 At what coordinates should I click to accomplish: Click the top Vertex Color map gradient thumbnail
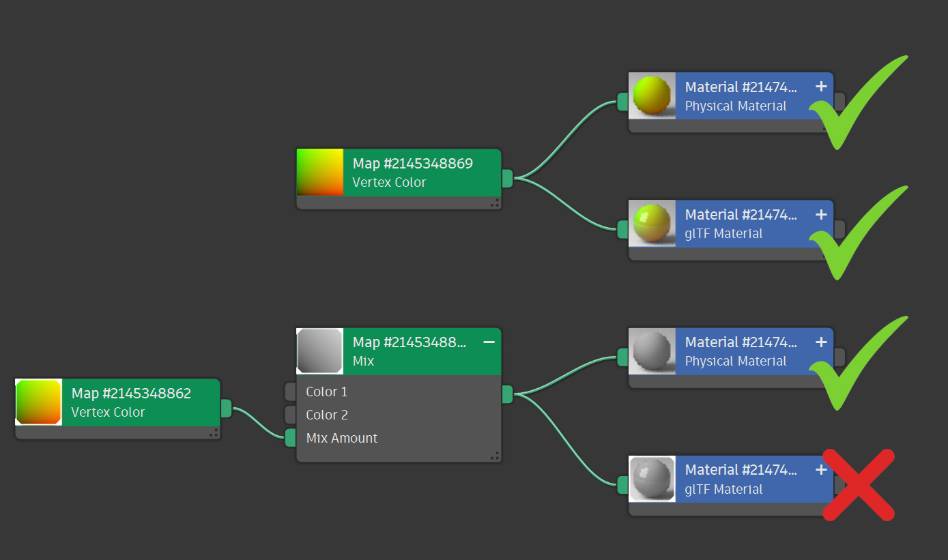320,172
